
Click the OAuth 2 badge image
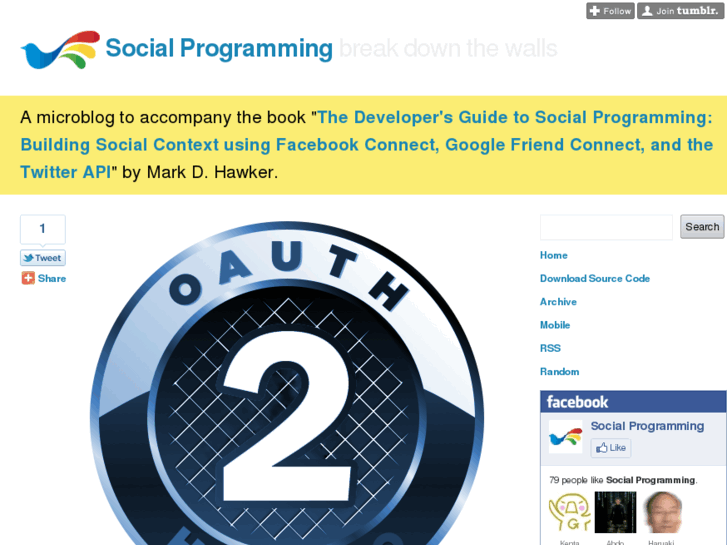point(287,383)
